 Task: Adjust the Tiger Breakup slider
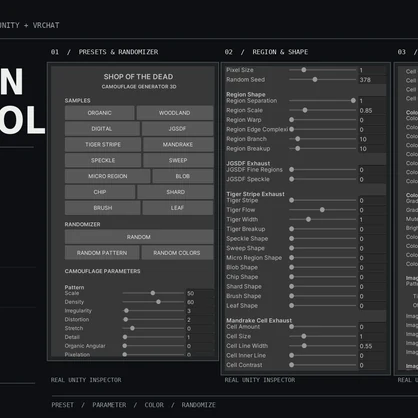tap(323, 229)
